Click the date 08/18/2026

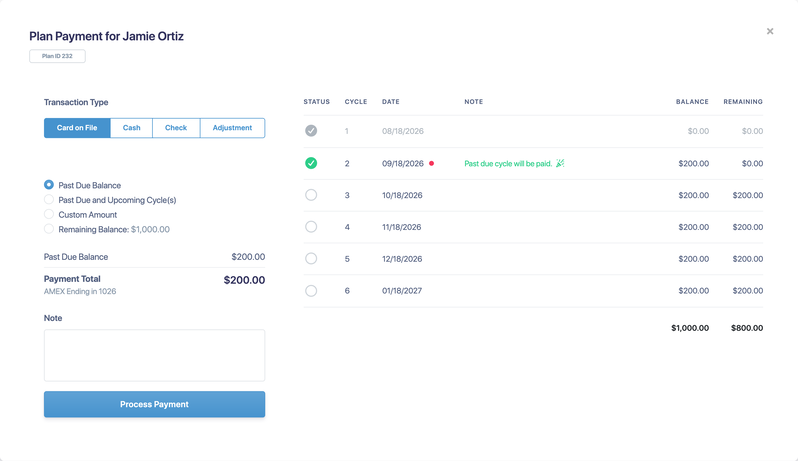pos(403,131)
